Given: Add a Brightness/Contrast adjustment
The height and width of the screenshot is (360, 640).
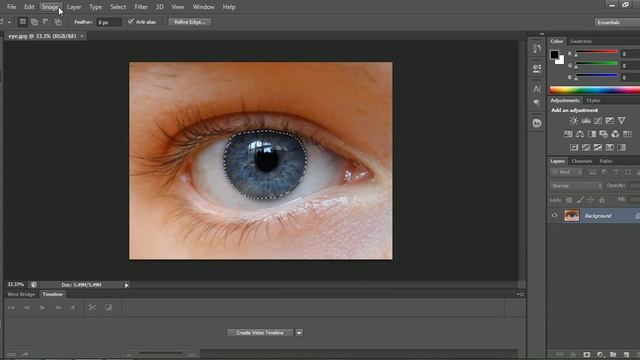Looking at the screenshot, I should pos(573,121).
